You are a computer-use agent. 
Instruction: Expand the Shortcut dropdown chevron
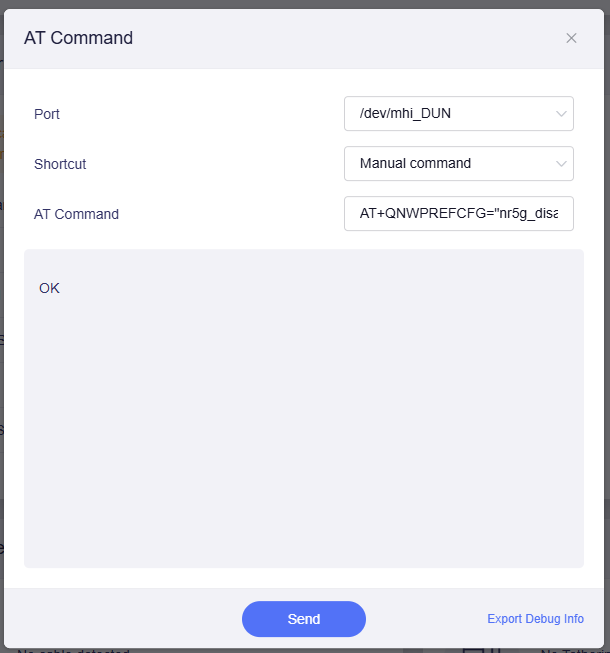coord(561,164)
